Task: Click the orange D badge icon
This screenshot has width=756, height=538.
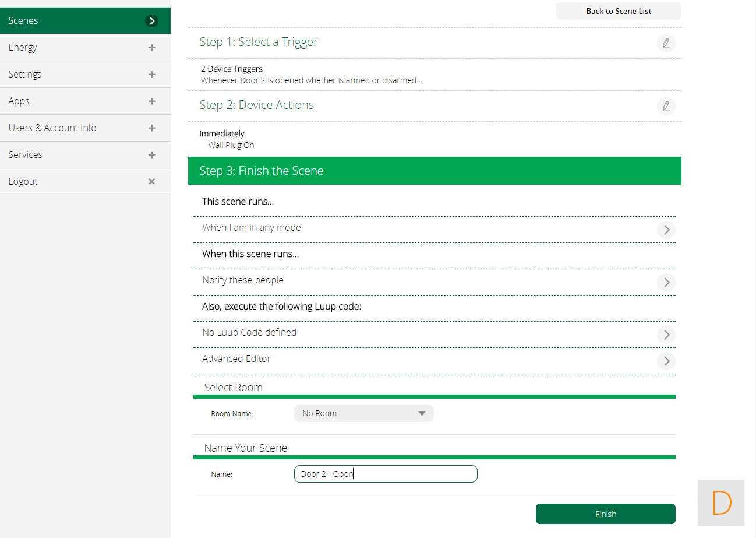Action: click(721, 503)
